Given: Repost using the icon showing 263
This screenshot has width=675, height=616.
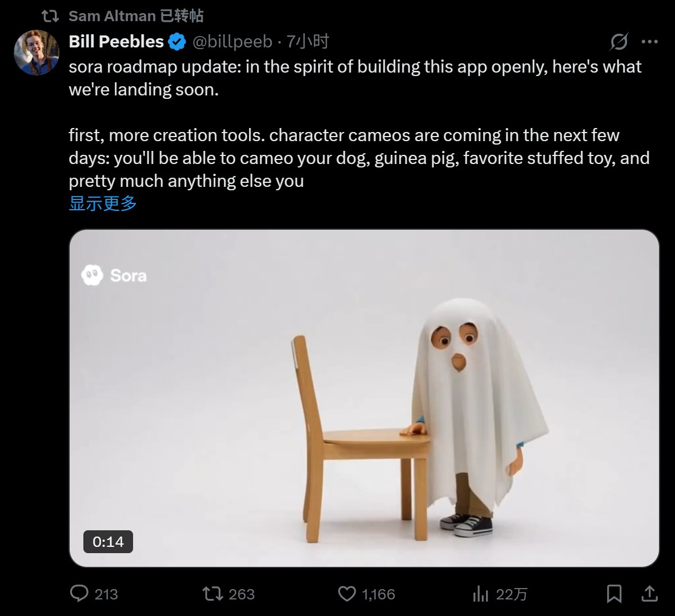Looking at the screenshot, I should click(x=213, y=594).
